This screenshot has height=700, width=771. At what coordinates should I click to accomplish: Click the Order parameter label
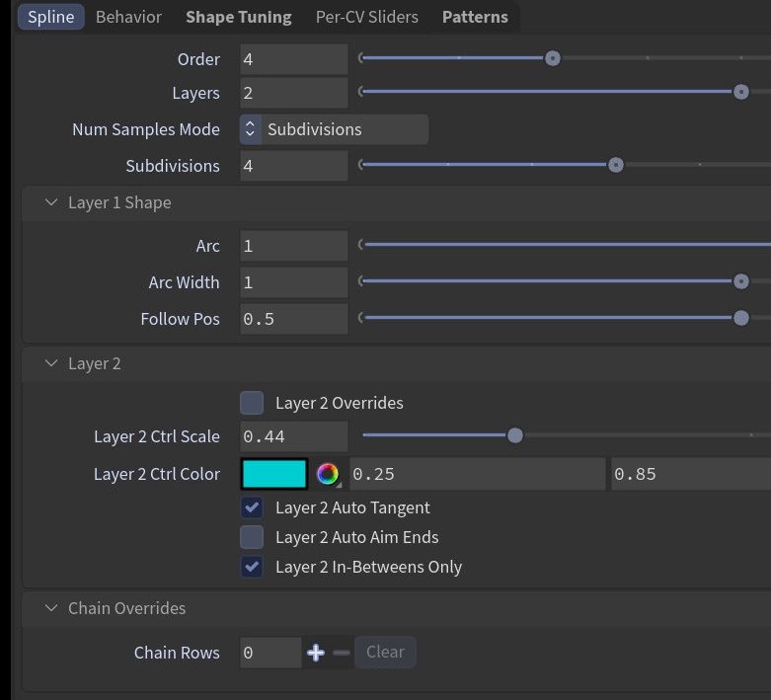tap(198, 59)
